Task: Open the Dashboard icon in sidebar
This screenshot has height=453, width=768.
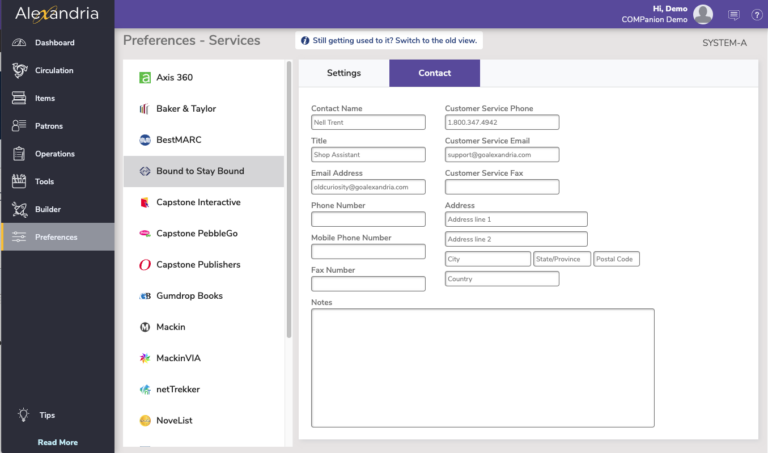Action: coord(19,43)
